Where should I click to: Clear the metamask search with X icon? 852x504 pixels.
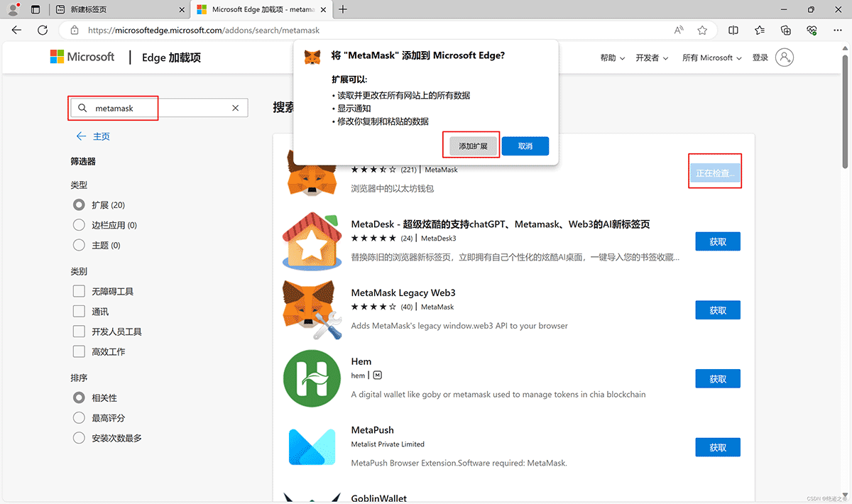(236, 109)
